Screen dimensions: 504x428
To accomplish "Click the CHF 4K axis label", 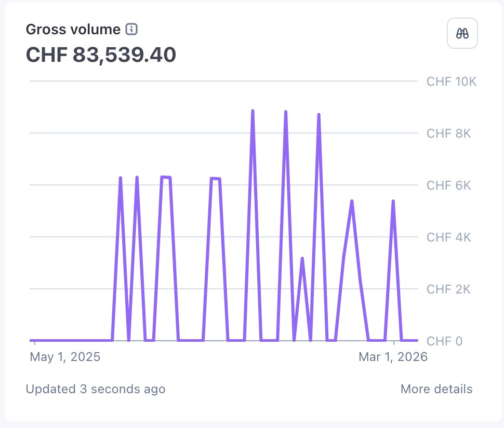I will click(448, 237).
